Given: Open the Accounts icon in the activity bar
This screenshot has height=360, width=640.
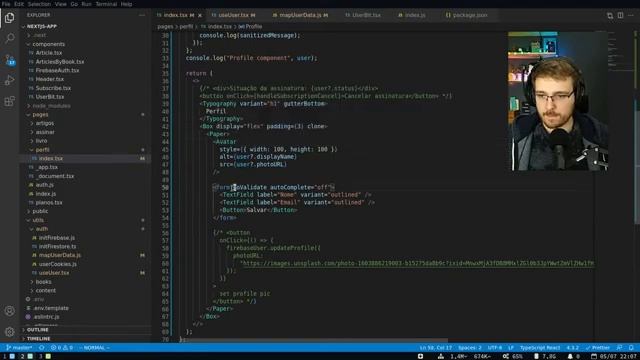Looking at the screenshot, I should [x=9, y=311].
